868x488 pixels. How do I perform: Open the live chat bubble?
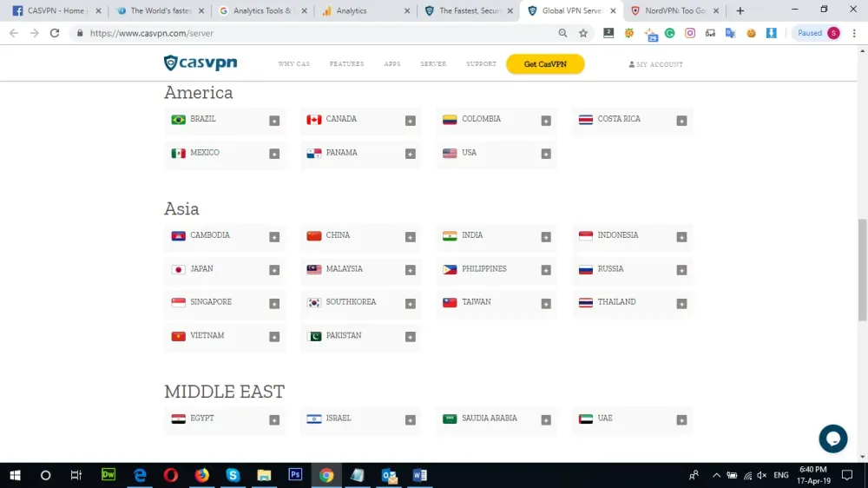(833, 439)
